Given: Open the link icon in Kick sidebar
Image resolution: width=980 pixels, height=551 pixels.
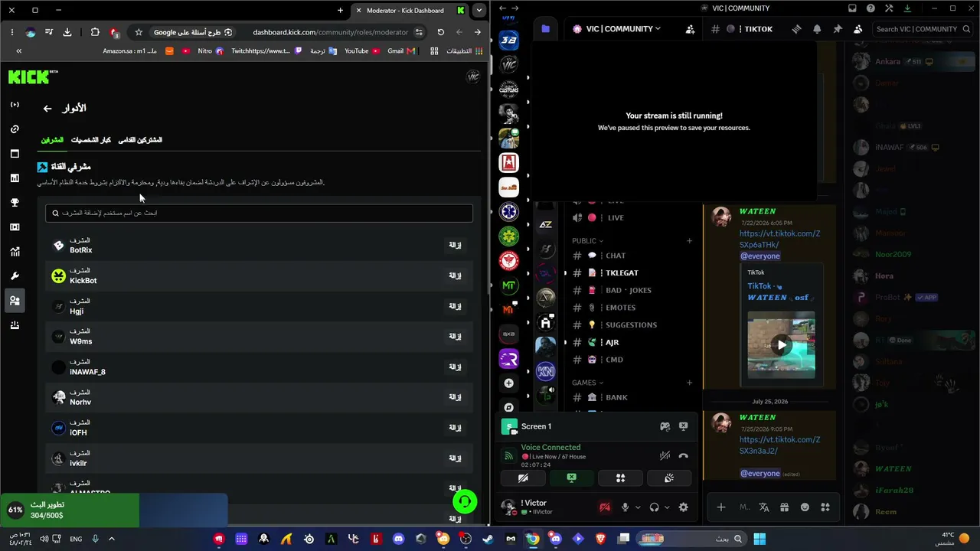Looking at the screenshot, I should (x=15, y=129).
